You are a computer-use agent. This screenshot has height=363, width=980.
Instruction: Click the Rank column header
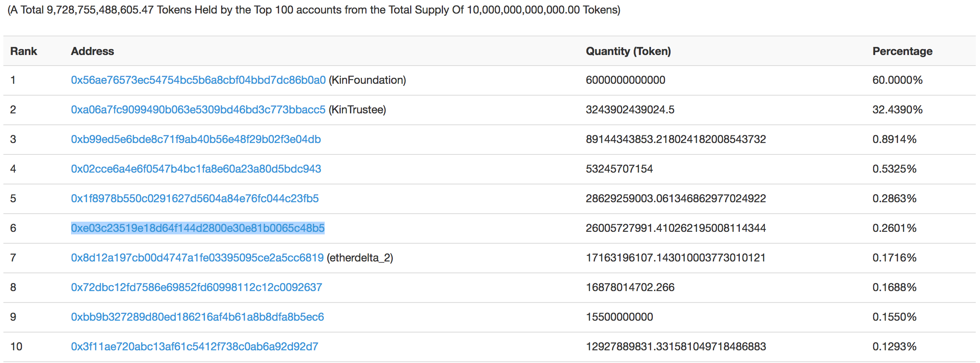pos(24,51)
